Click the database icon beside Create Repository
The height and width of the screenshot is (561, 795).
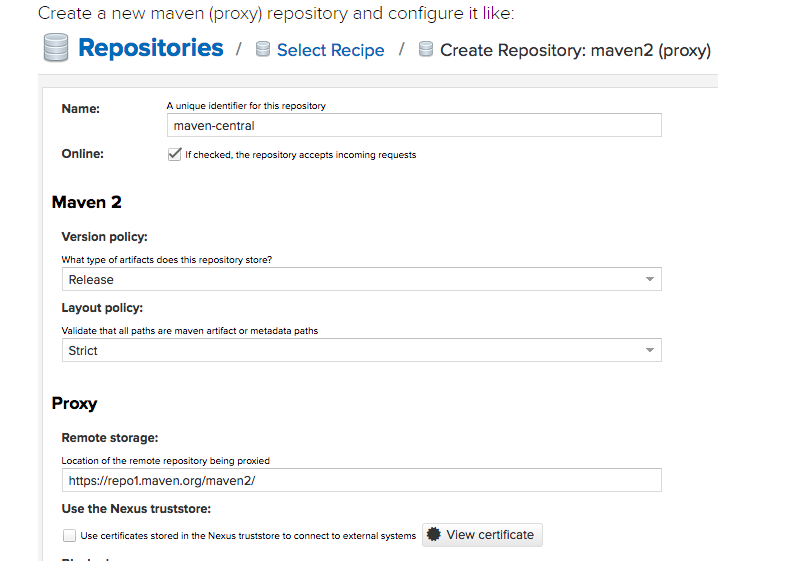(426, 50)
